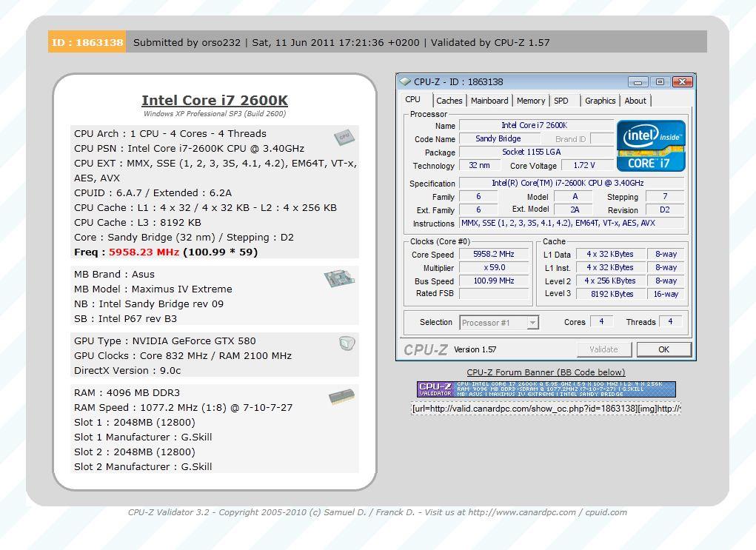The image size is (756, 550).
Task: Click the Instructions field in CPU-Z
Action: point(572,223)
